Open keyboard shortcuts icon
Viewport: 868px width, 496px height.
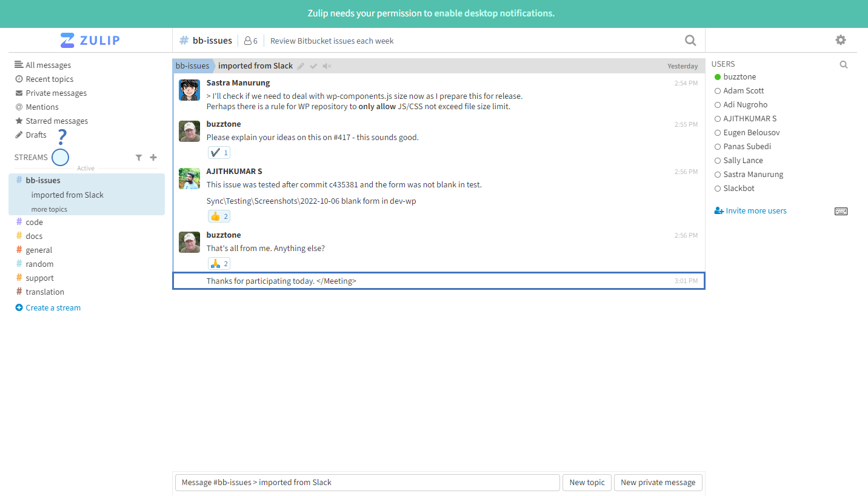click(x=841, y=211)
